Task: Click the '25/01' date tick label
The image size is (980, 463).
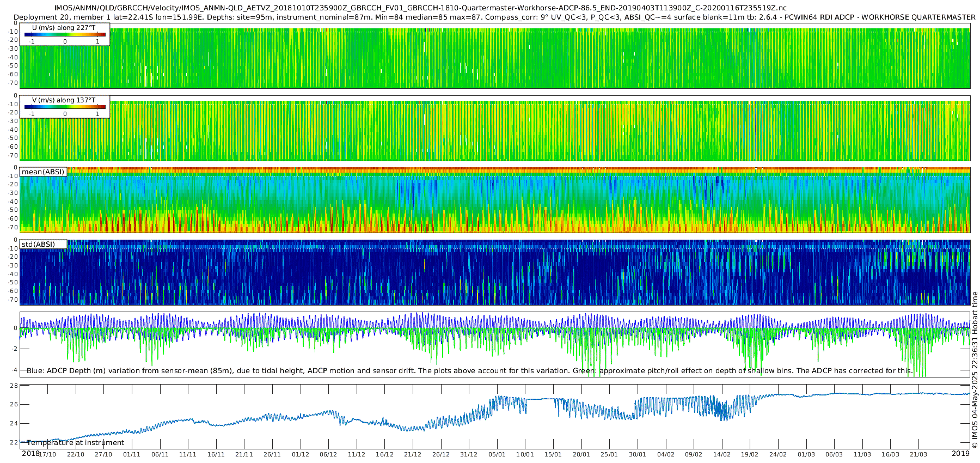Action: tap(609, 454)
